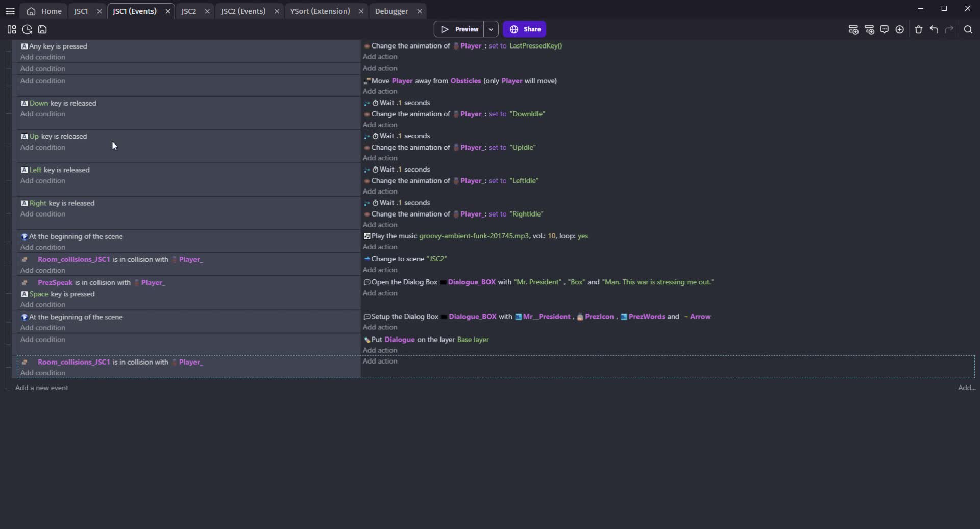This screenshot has width=980, height=529.
Task: Expand the Preview options dropdown arrow
Action: click(491, 29)
